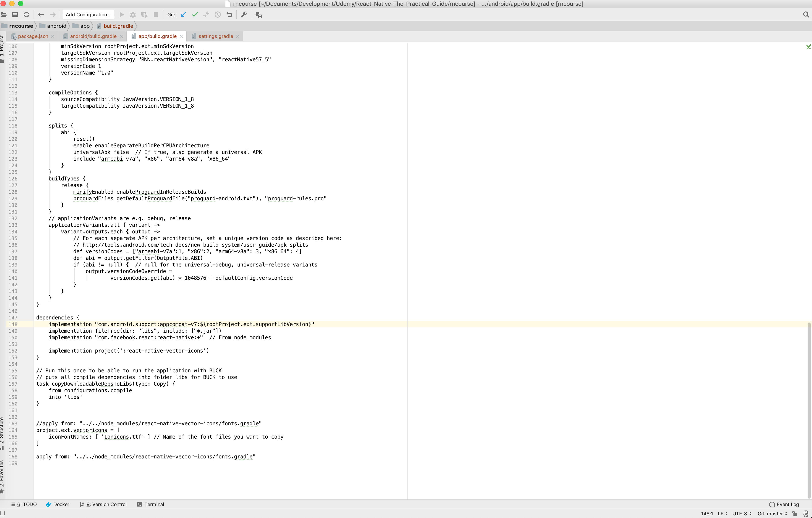812x518 pixels.
Task: Open the Git: master branch dropdown
Action: click(x=772, y=514)
